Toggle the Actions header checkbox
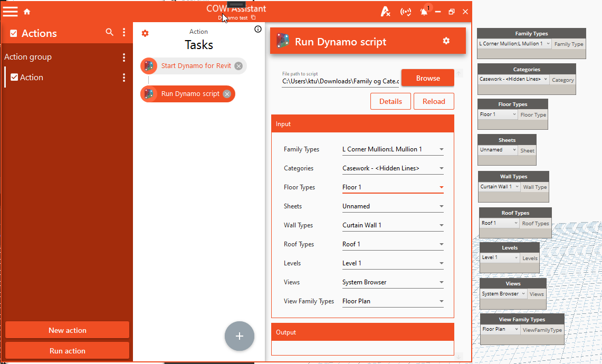Image resolution: width=602 pixels, height=364 pixels. tap(14, 33)
